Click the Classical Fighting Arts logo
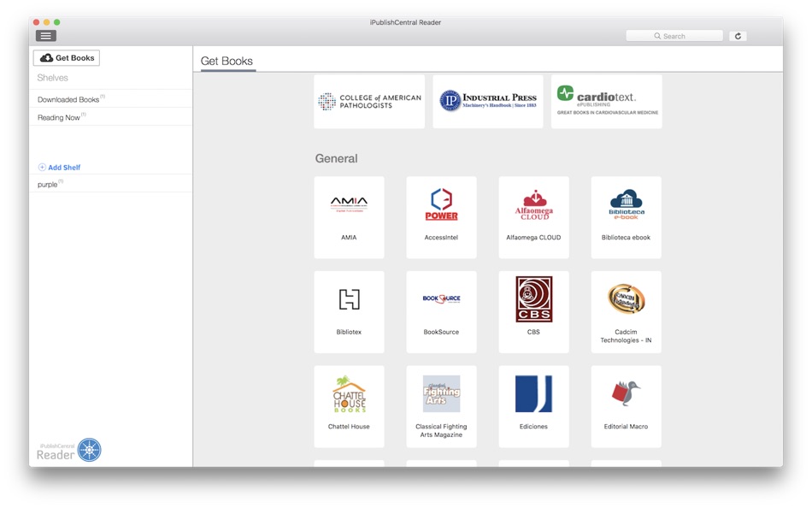The height and width of the screenshot is (508, 812). click(441, 394)
